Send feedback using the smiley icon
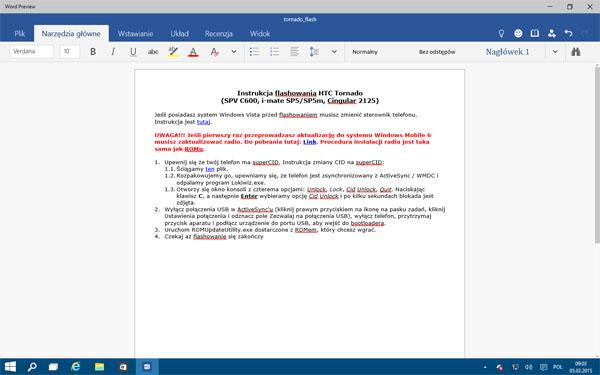This screenshot has width=600, height=375. click(518, 34)
